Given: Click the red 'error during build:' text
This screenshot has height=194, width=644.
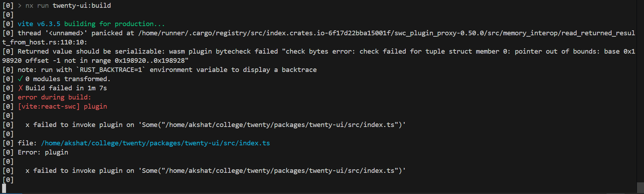Looking at the screenshot, I should click(54, 97).
